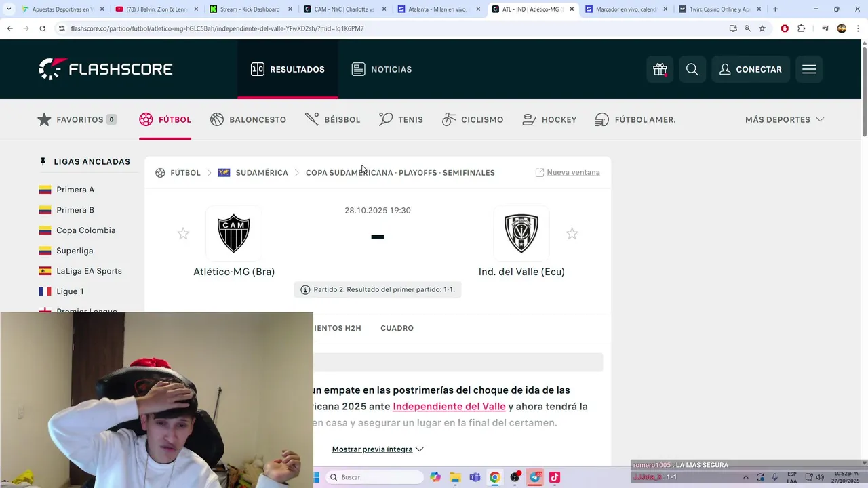Open TikTok app from the taskbar
868x488 pixels.
click(x=555, y=477)
